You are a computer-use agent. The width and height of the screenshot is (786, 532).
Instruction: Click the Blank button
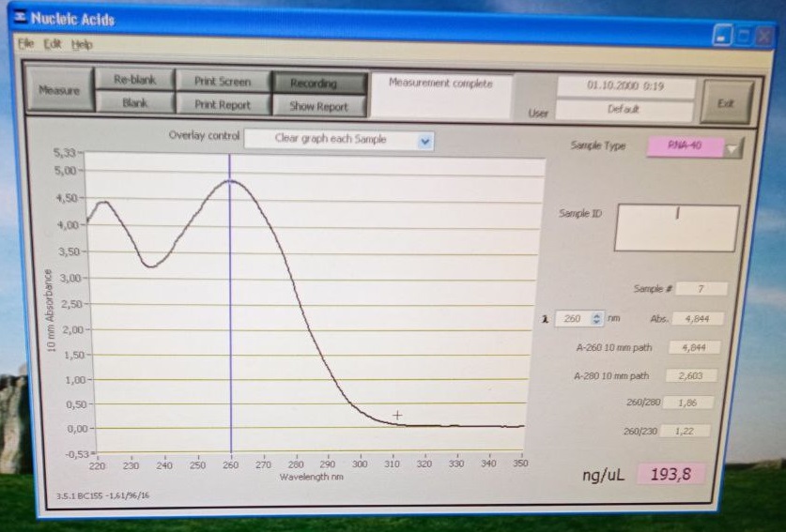click(x=135, y=103)
